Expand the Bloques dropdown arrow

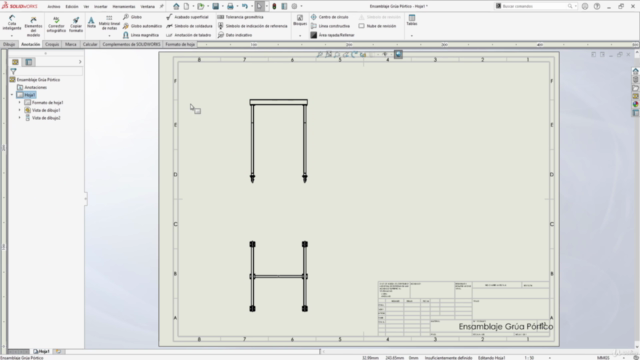[x=300, y=36]
